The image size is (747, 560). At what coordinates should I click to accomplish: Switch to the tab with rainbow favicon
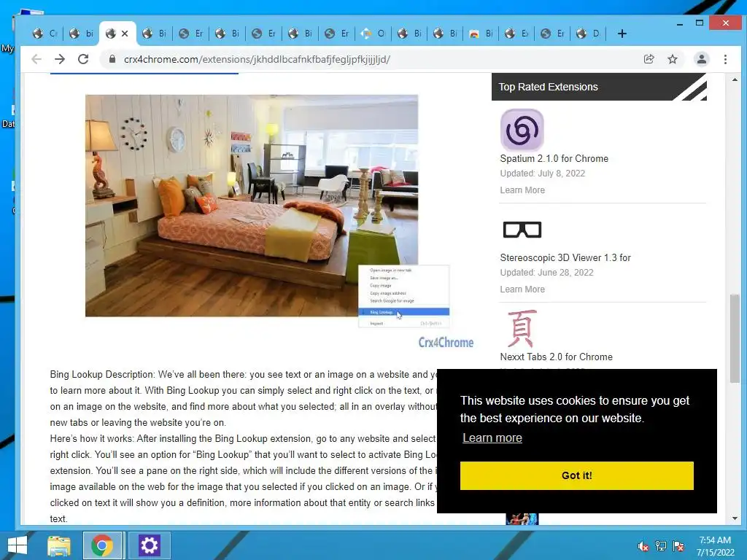pyautogui.click(x=481, y=34)
